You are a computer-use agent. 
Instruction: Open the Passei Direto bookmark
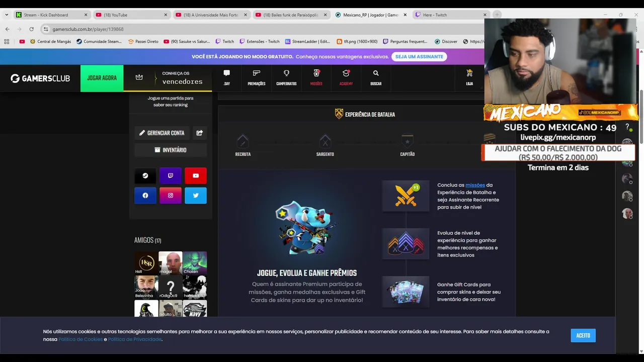coord(143,42)
